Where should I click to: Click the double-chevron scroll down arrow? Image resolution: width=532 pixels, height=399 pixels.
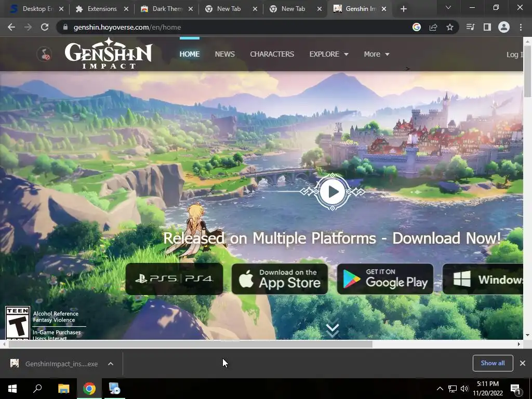click(x=332, y=327)
